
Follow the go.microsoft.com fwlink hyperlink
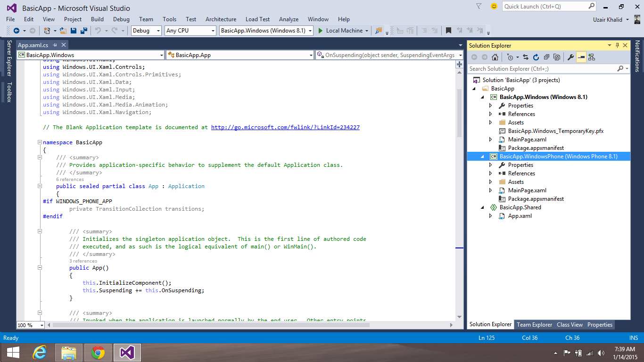(x=285, y=127)
